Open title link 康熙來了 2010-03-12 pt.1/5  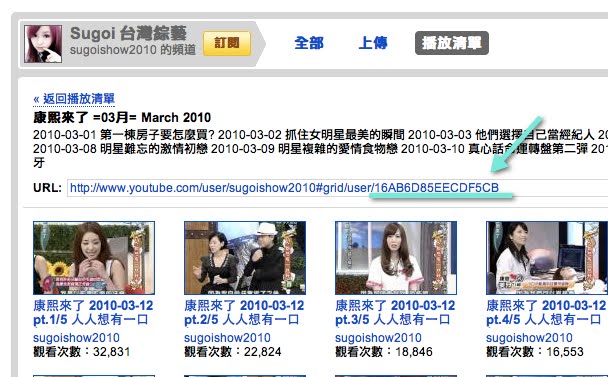(x=93, y=312)
